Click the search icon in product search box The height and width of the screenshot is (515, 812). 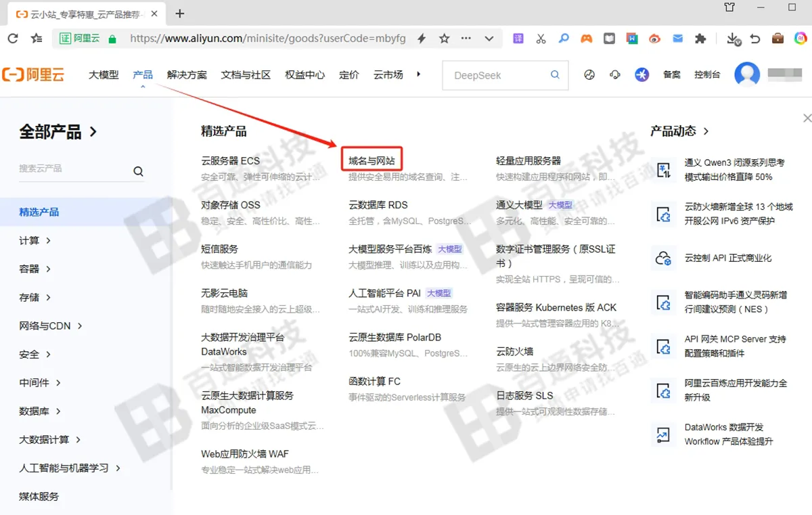pyautogui.click(x=138, y=171)
